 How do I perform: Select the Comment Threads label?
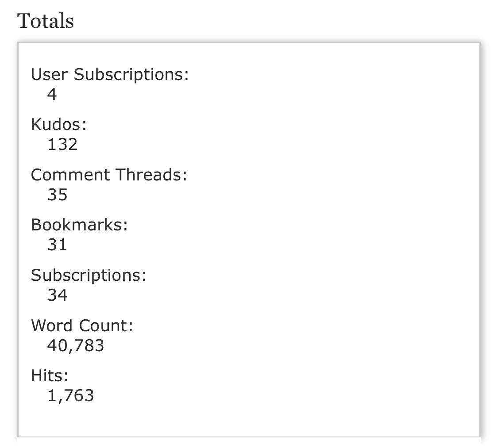(x=109, y=175)
